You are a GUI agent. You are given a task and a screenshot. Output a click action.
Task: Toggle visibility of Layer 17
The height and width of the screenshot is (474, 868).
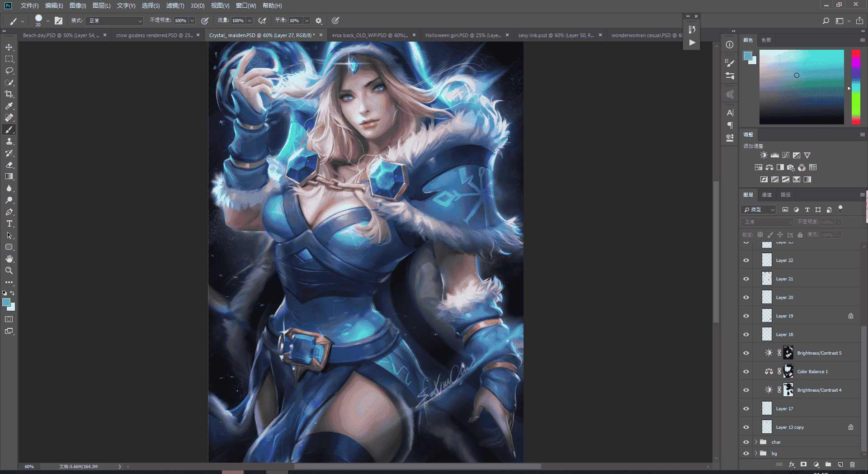point(746,408)
